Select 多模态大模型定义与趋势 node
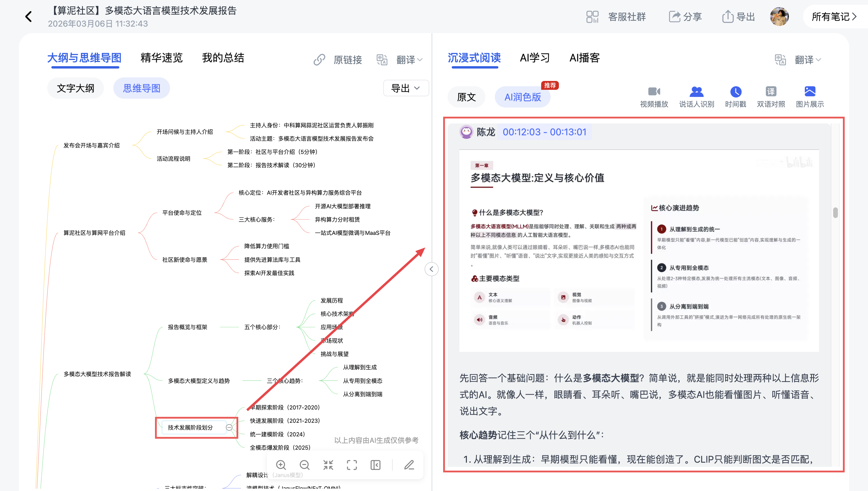 click(x=199, y=381)
